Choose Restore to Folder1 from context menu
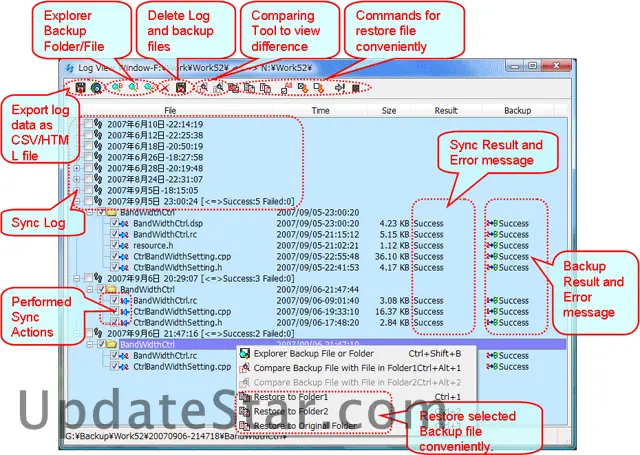Image resolution: width=640 pixels, height=455 pixels. pyautogui.click(x=356, y=397)
